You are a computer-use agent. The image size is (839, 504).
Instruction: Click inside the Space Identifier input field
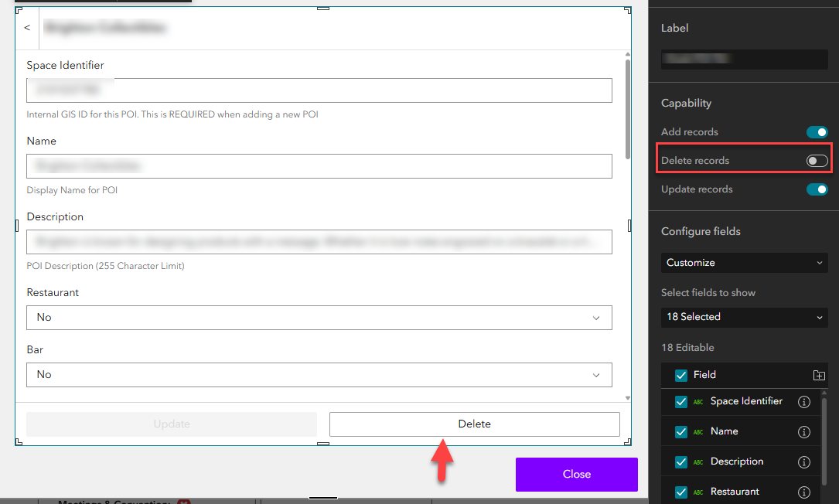(x=319, y=89)
